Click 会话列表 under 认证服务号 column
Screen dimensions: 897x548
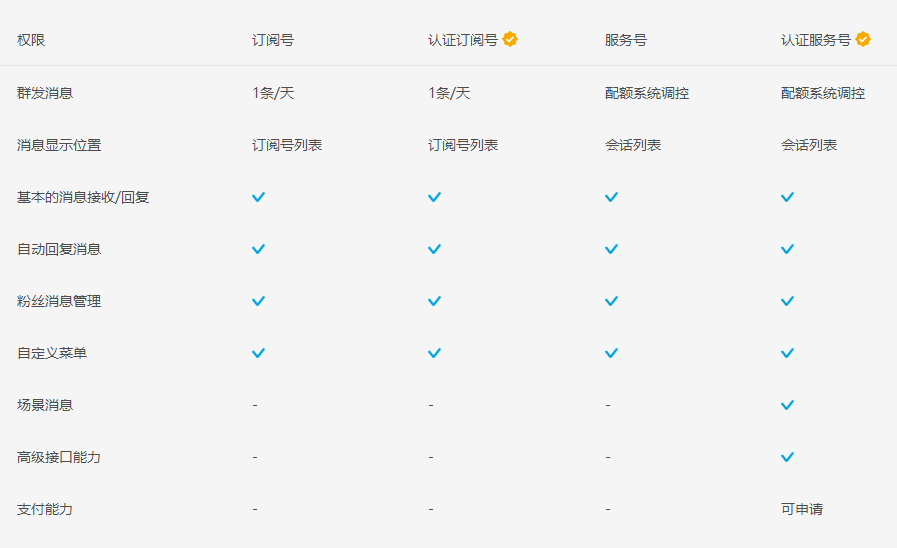click(x=809, y=145)
